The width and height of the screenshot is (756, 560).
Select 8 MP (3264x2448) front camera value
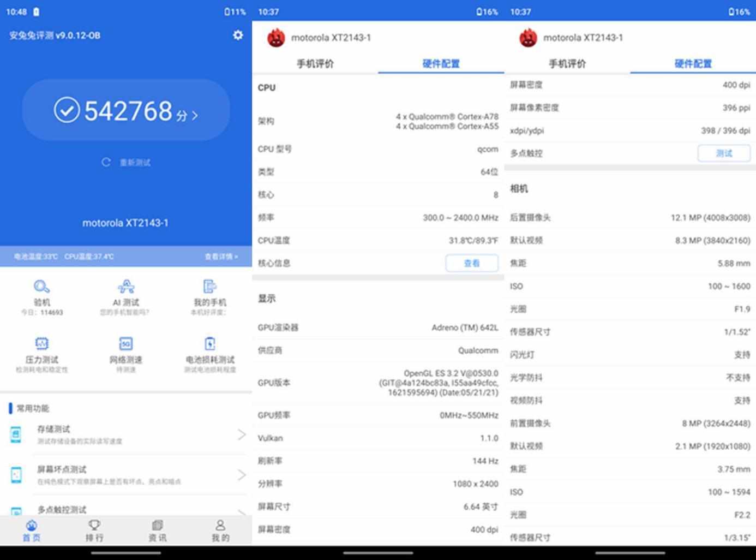point(716,423)
